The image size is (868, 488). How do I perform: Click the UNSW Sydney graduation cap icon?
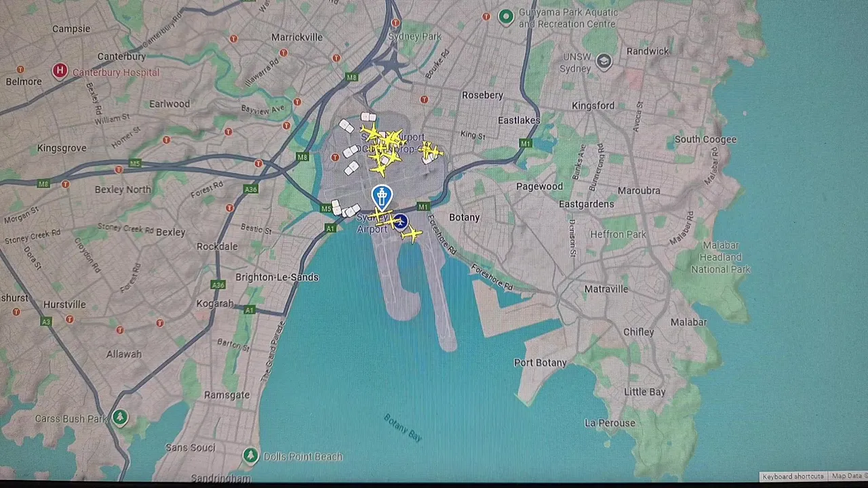pyautogui.click(x=604, y=62)
